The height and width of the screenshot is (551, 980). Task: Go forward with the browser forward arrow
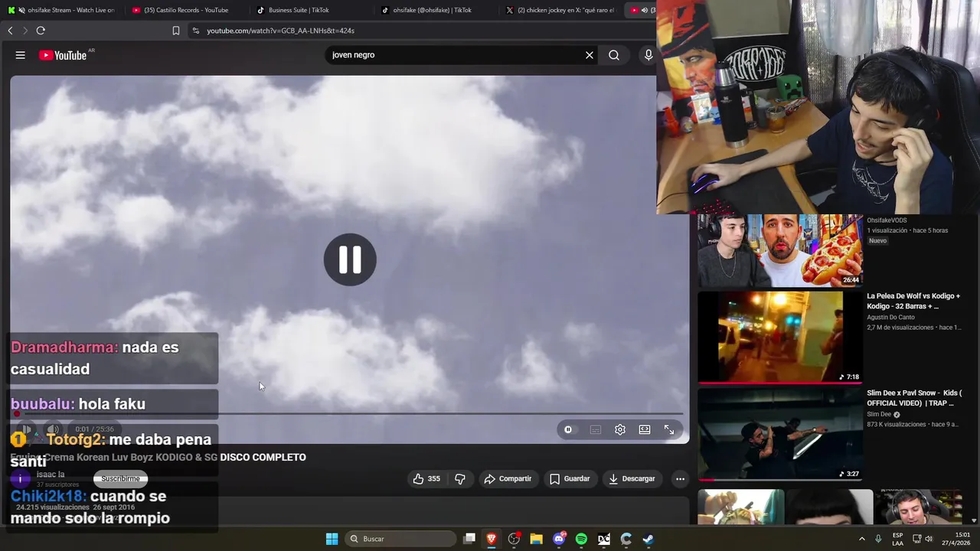24,31
